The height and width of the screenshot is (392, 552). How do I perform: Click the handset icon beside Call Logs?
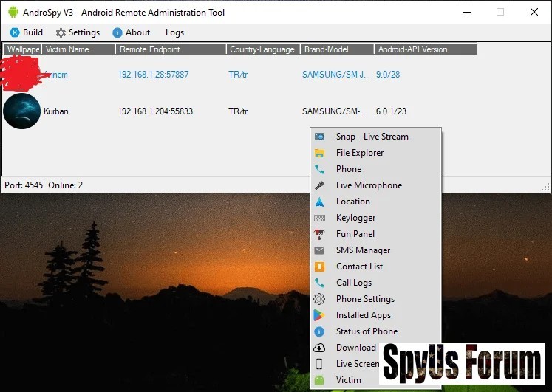(x=319, y=283)
